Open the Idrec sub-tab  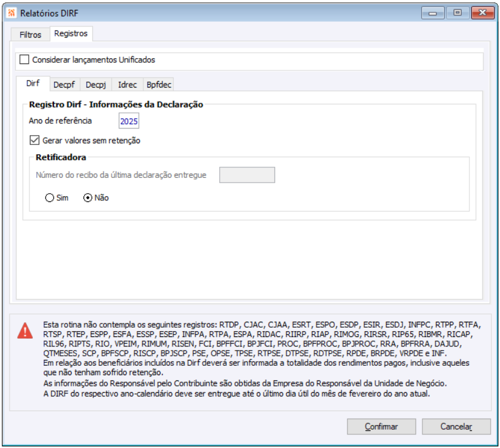point(127,85)
